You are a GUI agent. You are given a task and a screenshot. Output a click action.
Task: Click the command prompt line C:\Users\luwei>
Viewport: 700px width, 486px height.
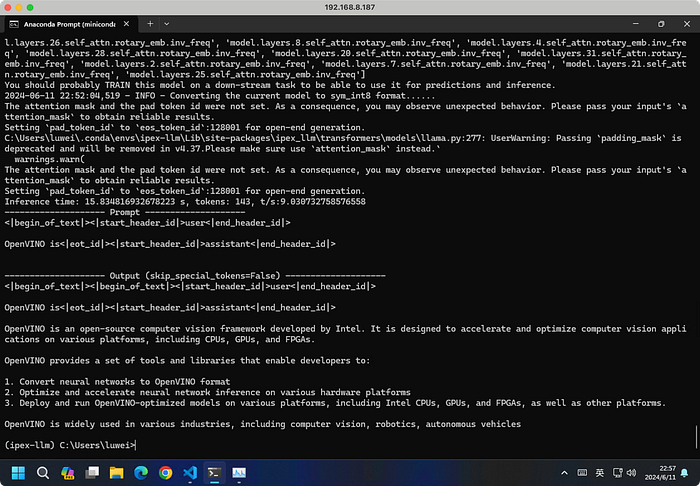click(70, 445)
